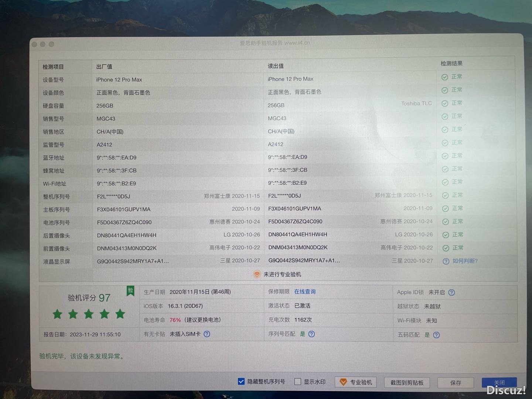
Task: Click the fifth green rating star
Action: click(x=120, y=314)
